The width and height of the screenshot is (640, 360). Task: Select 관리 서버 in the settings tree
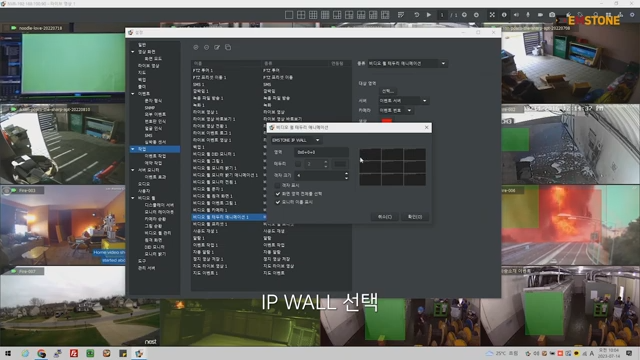coord(147,268)
